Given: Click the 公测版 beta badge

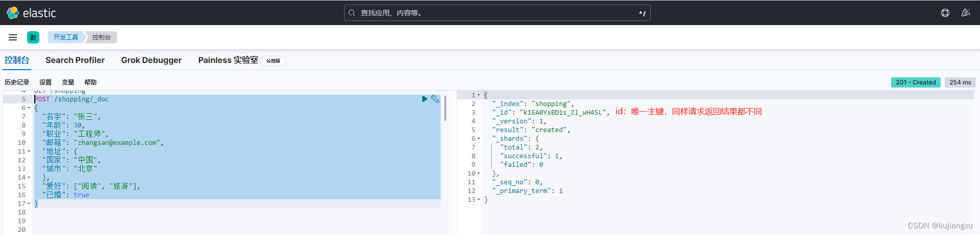Looking at the screenshot, I should [x=273, y=61].
